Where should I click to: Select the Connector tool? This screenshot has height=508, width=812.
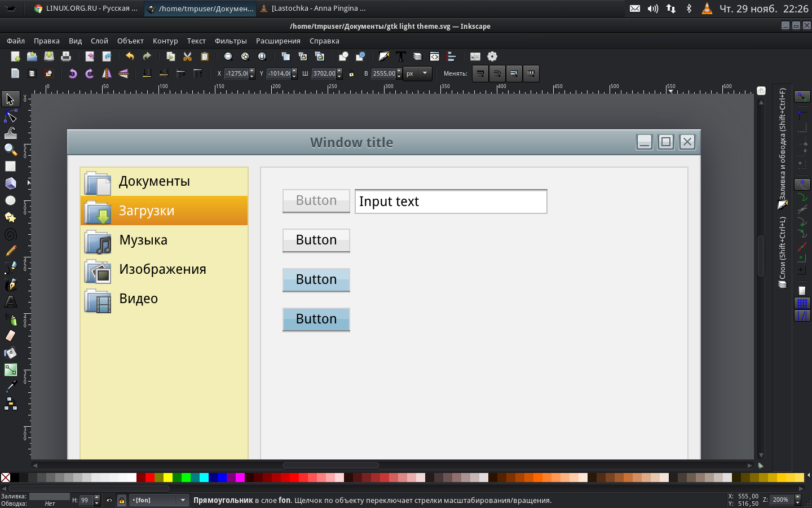coord(10,404)
